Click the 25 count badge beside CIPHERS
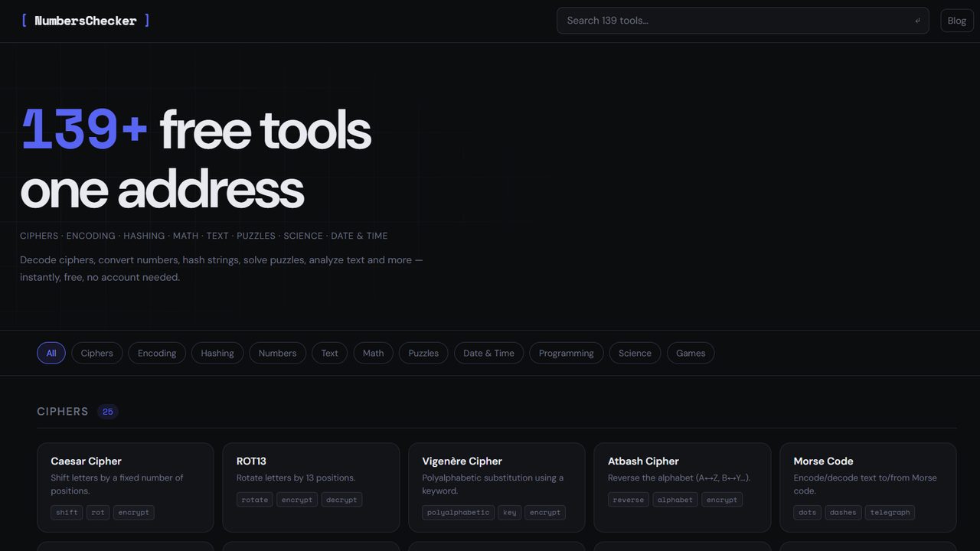Screen dimensions: 980x551 pyautogui.click(x=108, y=412)
